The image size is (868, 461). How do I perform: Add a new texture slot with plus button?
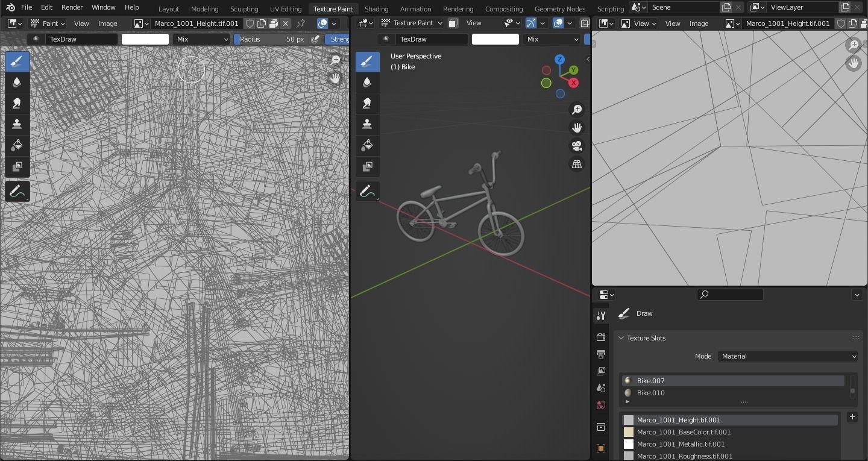852,417
